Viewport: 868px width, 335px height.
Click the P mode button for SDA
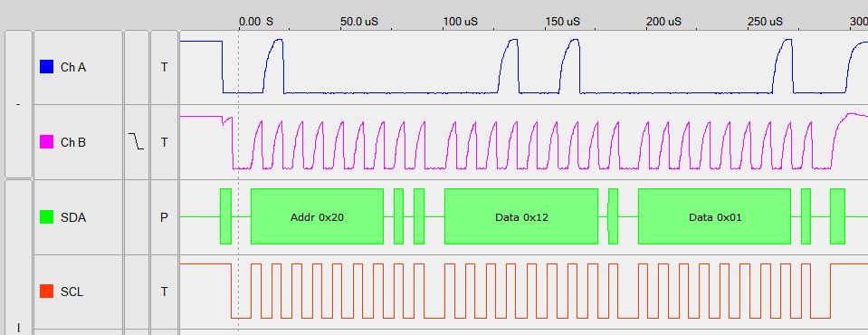[x=164, y=217]
